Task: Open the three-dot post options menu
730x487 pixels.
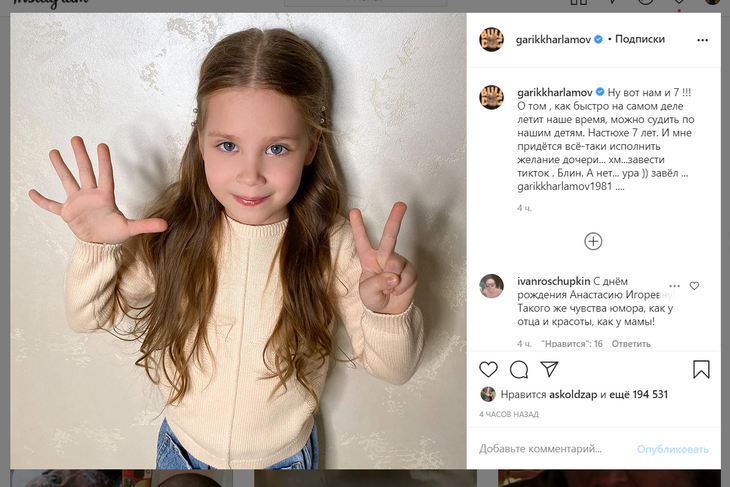Action: [x=702, y=40]
